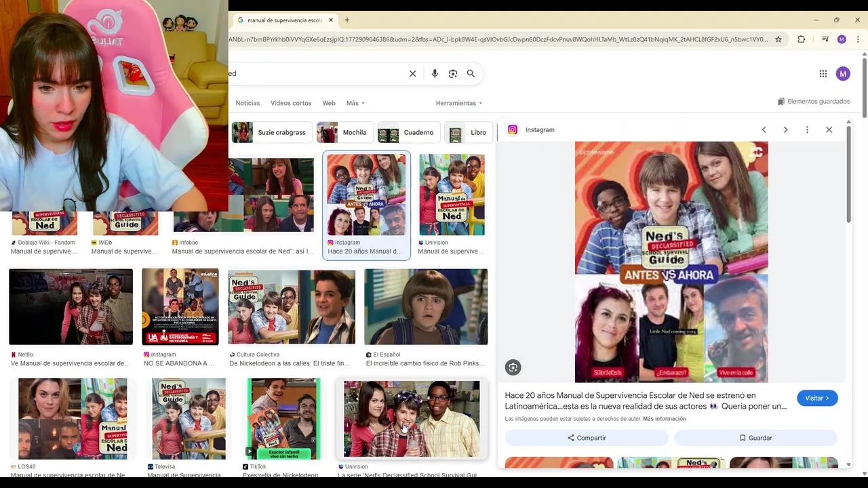Click the browser address bar URL
The width and height of the screenshot is (868, 488).
pyautogui.click(x=498, y=39)
